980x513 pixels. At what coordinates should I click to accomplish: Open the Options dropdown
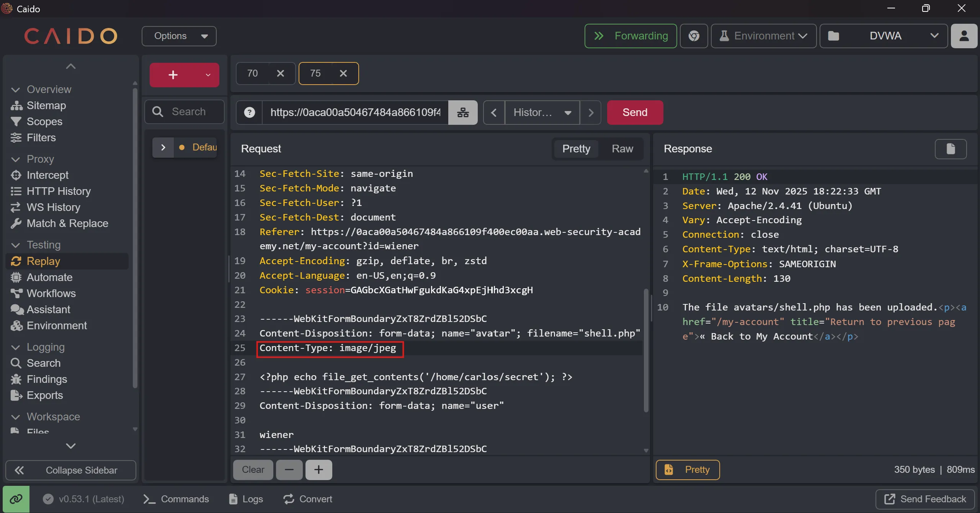(179, 36)
